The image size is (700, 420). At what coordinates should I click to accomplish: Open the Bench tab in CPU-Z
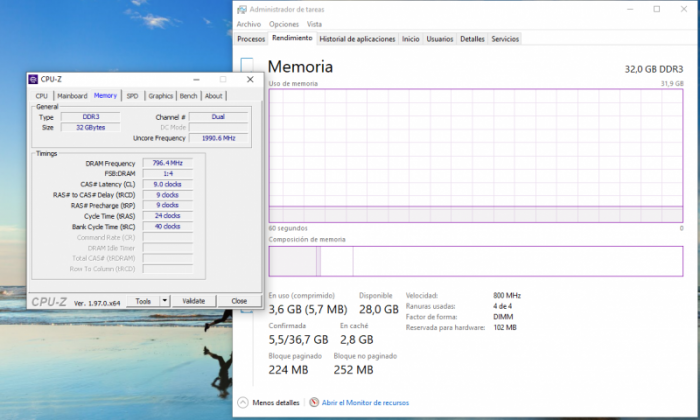pos(188,96)
